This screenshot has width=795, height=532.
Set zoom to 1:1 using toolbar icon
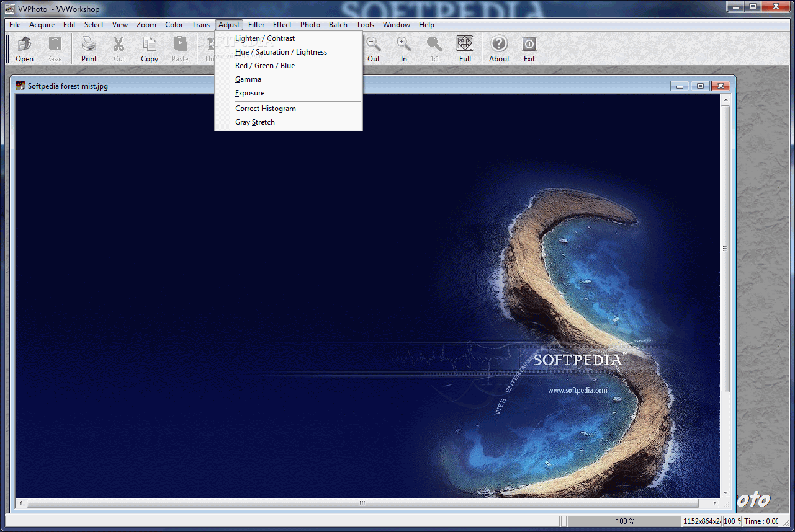coord(434,49)
